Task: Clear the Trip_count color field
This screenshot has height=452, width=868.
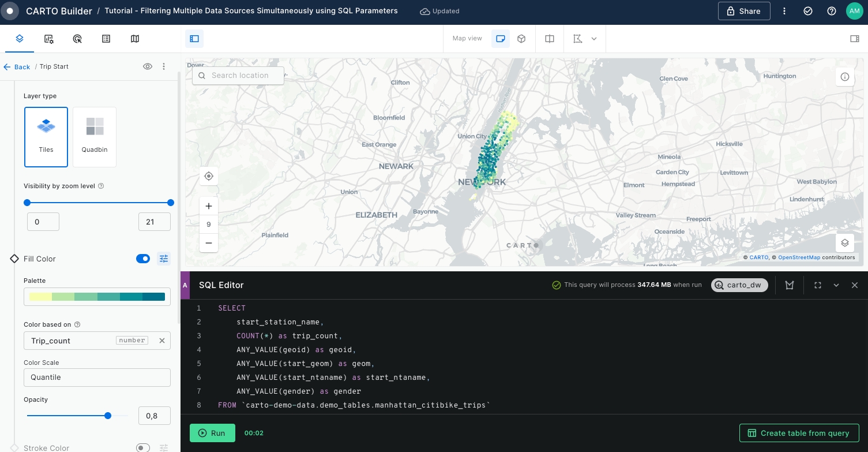Action: (162, 341)
